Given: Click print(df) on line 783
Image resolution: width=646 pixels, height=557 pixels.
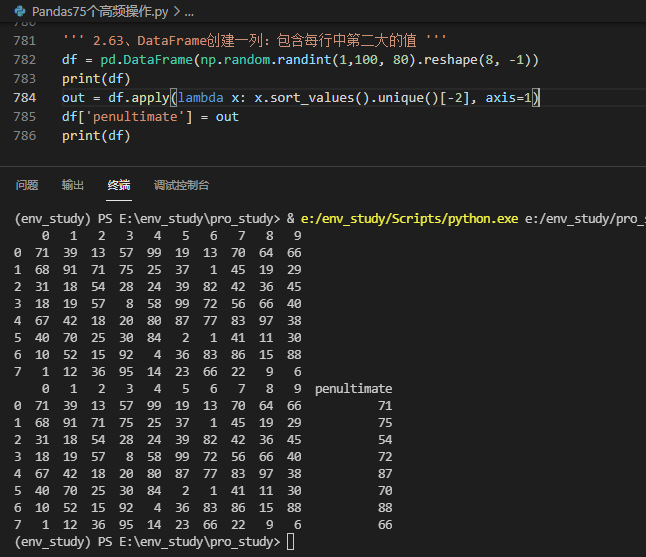Looking at the screenshot, I should tap(96, 79).
